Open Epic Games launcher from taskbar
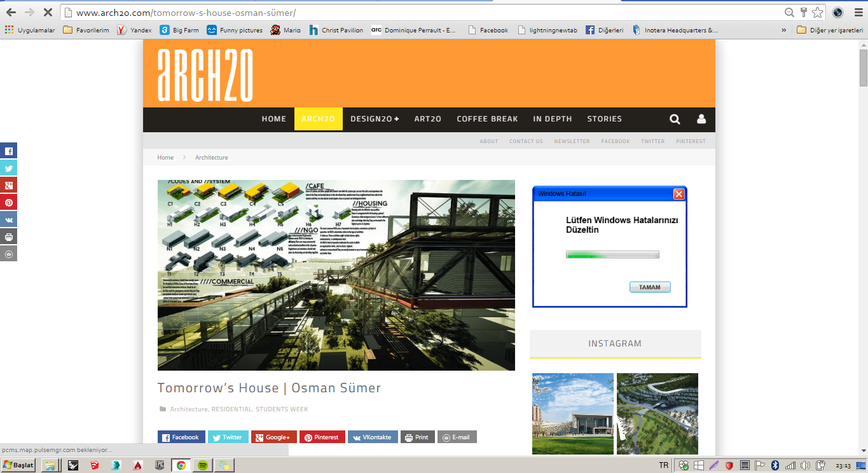This screenshot has height=473, width=868. point(160,465)
